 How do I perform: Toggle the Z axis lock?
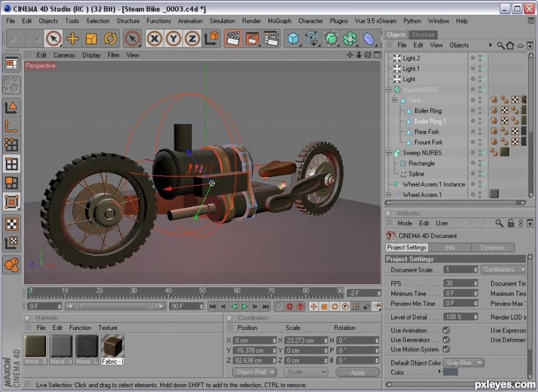(192, 38)
